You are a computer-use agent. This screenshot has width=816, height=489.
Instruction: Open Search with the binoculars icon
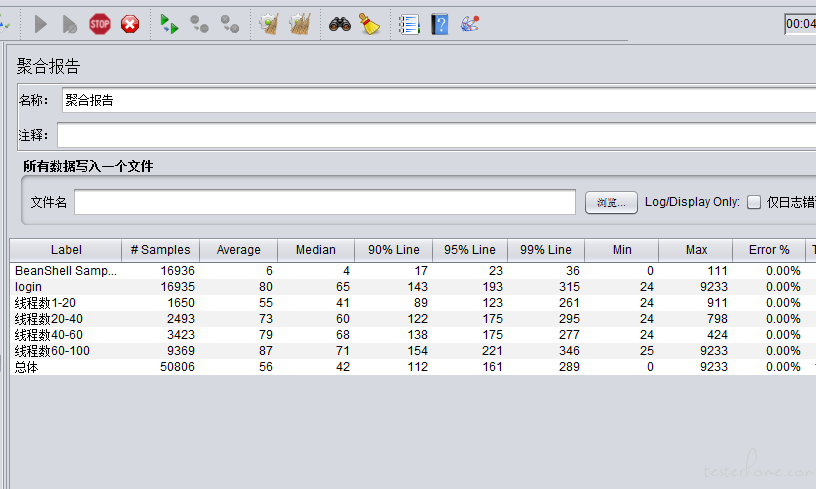click(340, 24)
